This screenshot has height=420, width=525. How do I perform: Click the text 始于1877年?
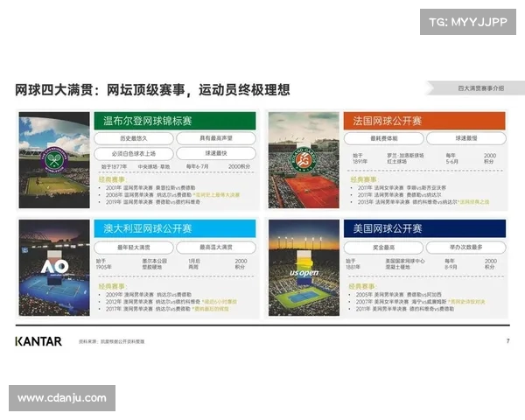click(114, 167)
